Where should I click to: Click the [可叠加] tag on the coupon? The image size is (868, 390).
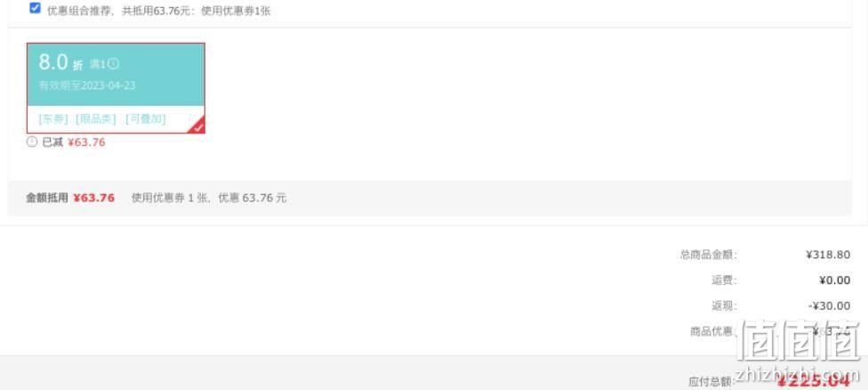click(x=146, y=118)
